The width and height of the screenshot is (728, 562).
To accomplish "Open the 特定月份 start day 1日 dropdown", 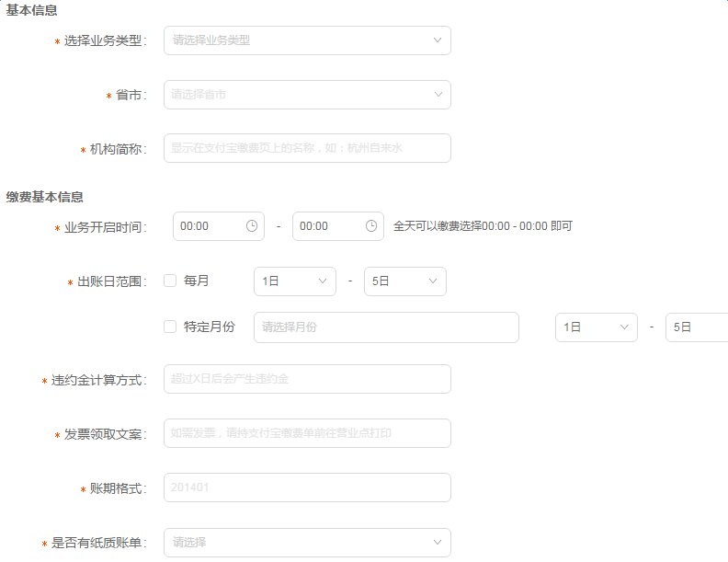I will tap(597, 327).
